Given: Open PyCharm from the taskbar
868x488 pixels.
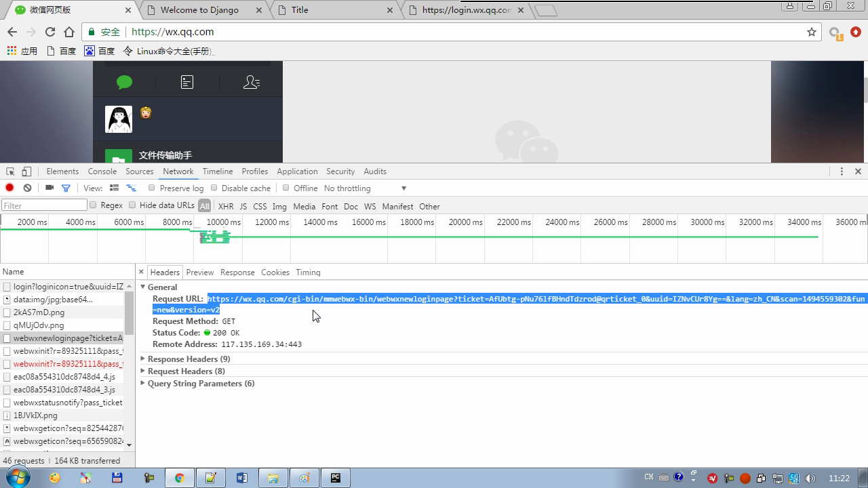Looking at the screenshot, I should tap(336, 478).
